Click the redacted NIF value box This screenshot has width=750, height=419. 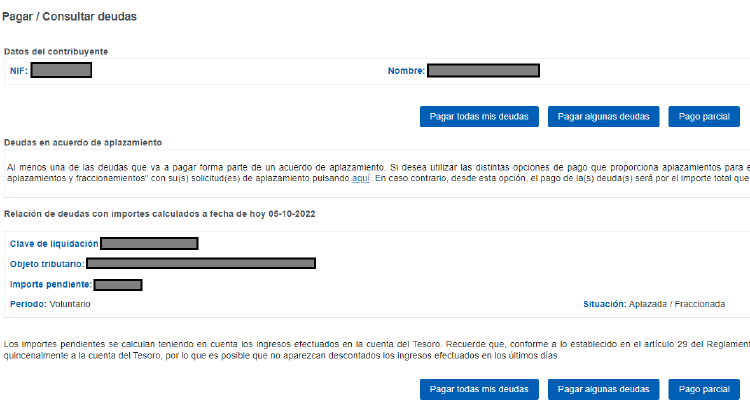click(61, 70)
